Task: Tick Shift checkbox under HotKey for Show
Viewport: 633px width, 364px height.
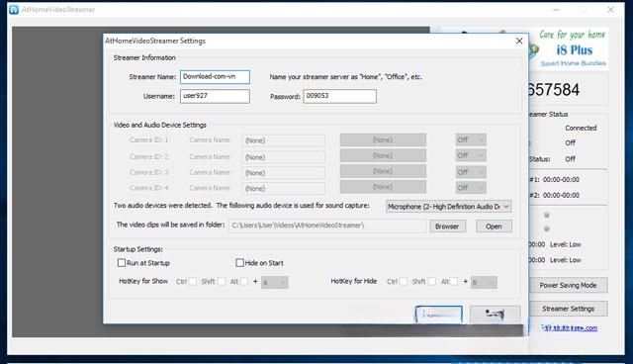Action: point(222,281)
